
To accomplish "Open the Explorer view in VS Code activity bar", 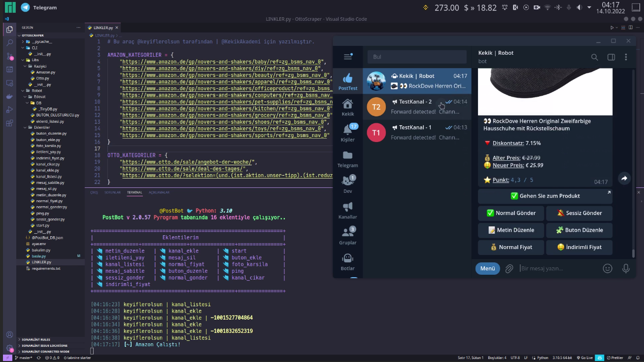I will (x=9, y=30).
